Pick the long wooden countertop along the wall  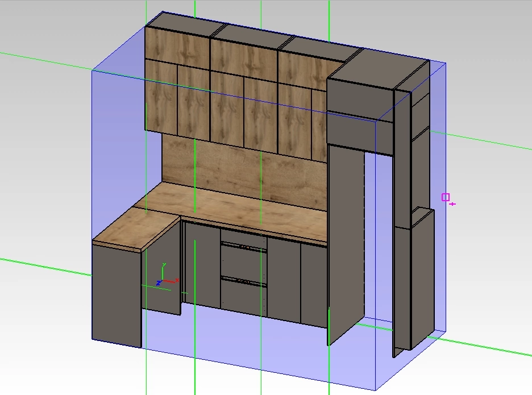click(234, 212)
